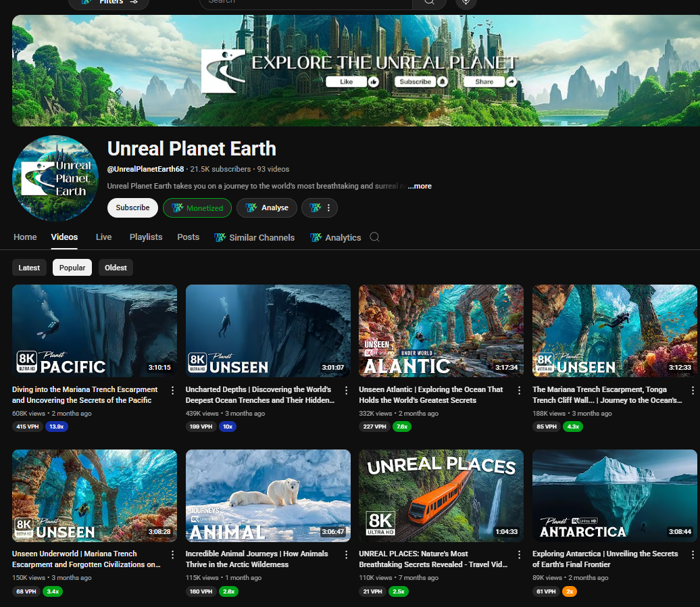Open options menu for Unseen Atlantic video
The width and height of the screenshot is (700, 607).
click(x=519, y=390)
